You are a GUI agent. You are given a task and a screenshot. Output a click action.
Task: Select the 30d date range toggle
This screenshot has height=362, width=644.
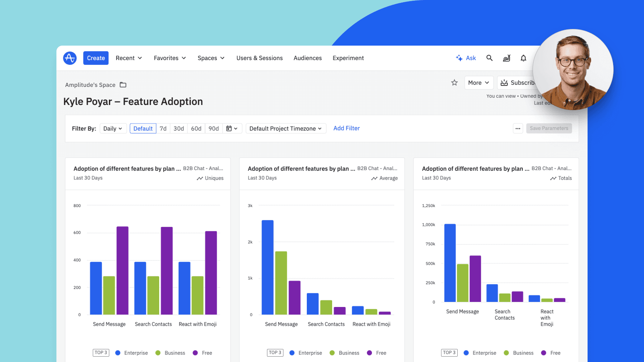[x=179, y=128]
